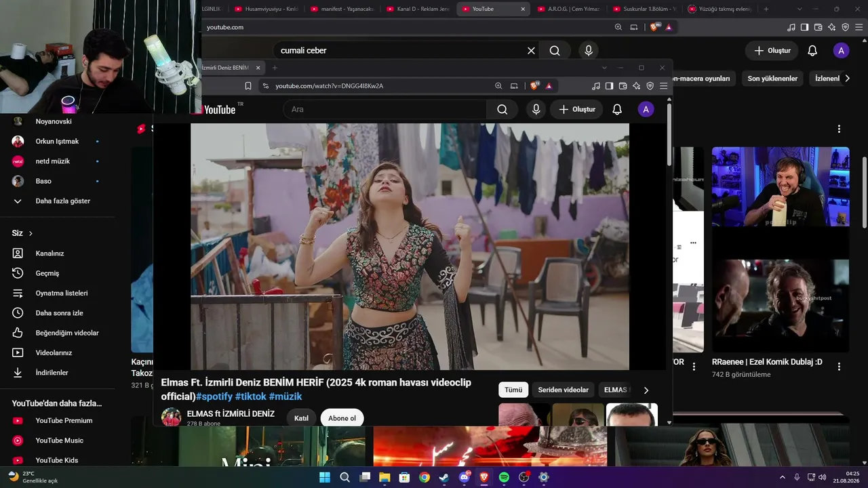The width and height of the screenshot is (868, 488).
Task: Click 'Oluştur' in the front watch window
Action: click(x=577, y=110)
